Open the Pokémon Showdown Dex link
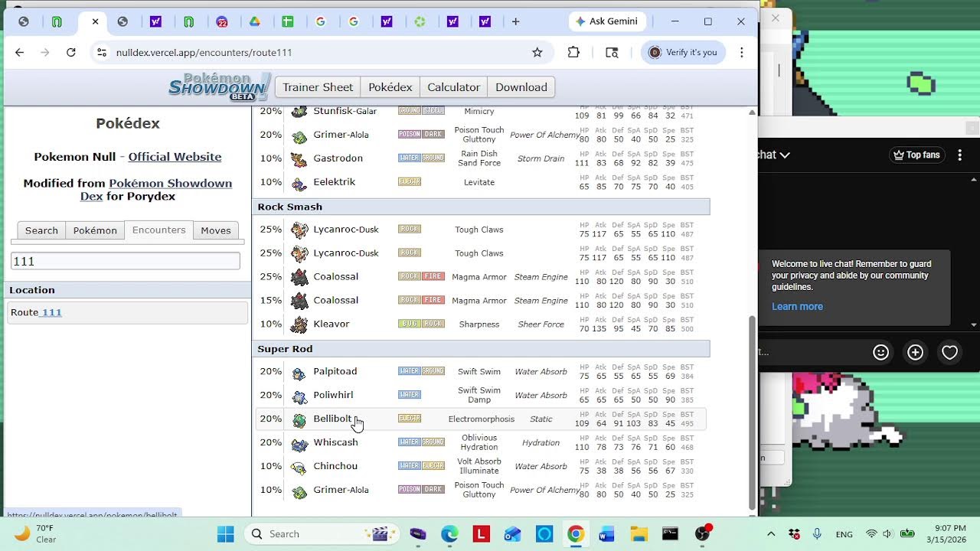 point(156,190)
